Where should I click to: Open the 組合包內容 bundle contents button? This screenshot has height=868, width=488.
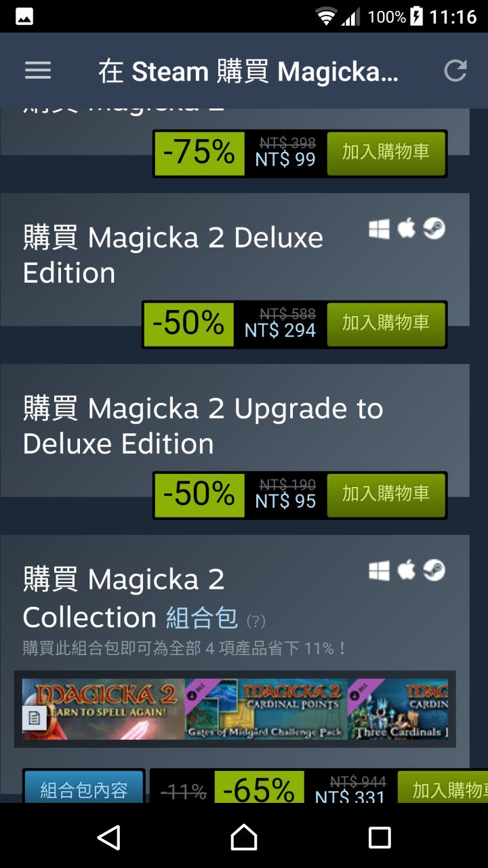[84, 789]
